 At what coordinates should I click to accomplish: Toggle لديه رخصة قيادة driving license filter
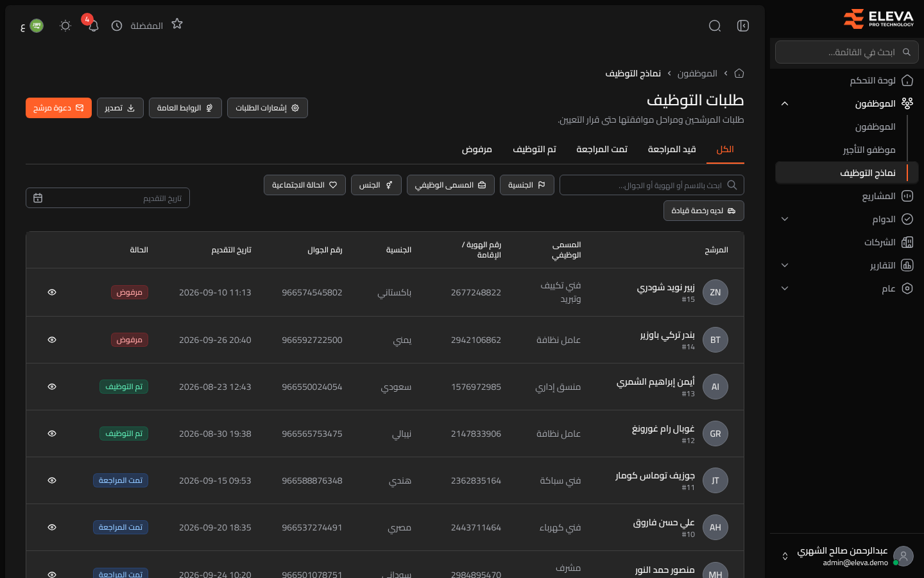pyautogui.click(x=704, y=211)
